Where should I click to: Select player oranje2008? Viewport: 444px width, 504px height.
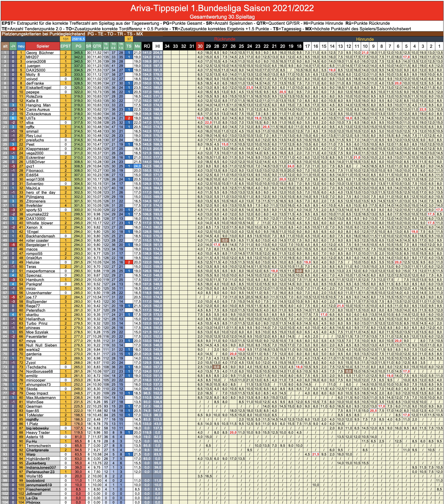pos(36,61)
